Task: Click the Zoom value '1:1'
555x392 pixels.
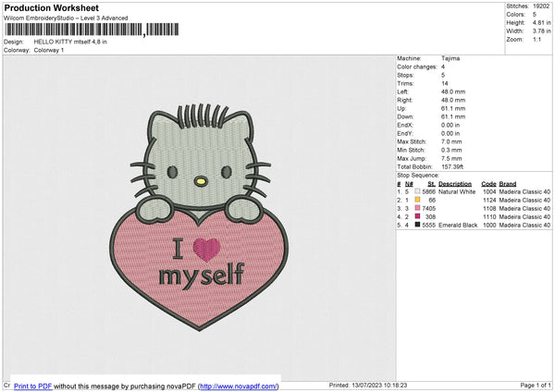Action: click(x=536, y=39)
